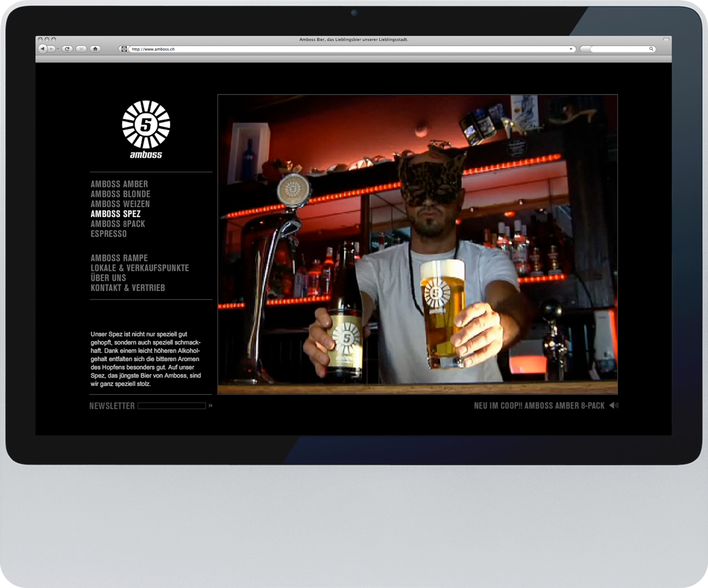
Task: Click the window close button
Action: click(x=40, y=39)
